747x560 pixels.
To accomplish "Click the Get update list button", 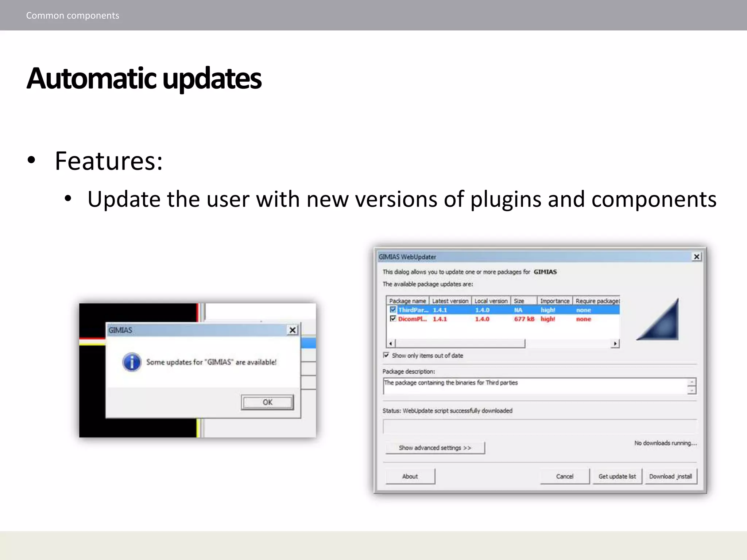I will 617,476.
